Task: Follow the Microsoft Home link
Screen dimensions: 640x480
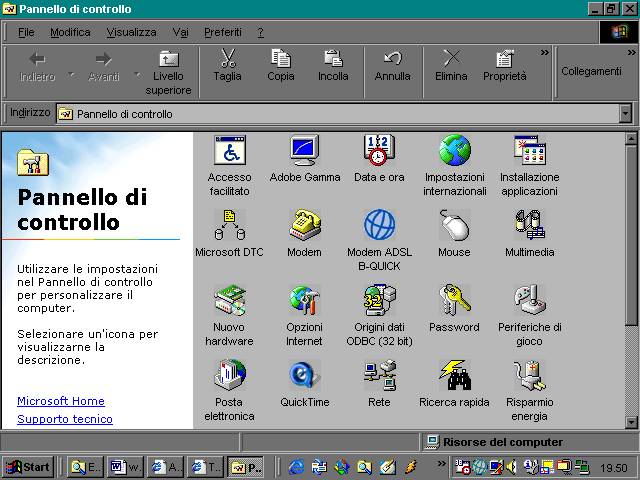Action: [61, 401]
